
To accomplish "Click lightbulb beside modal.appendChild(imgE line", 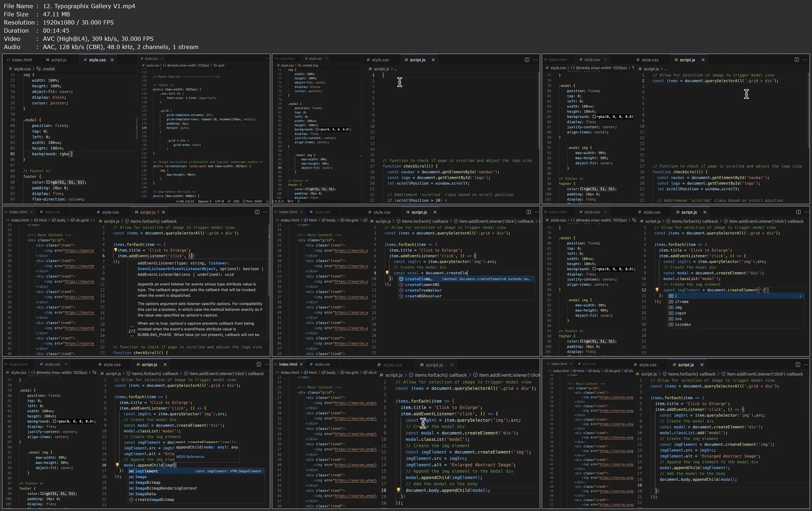I will [x=117, y=465].
